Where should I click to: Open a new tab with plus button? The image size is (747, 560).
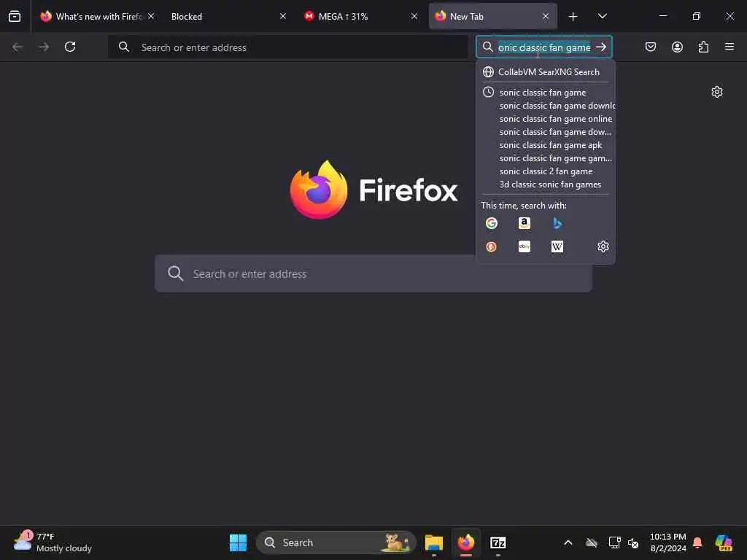tap(573, 17)
